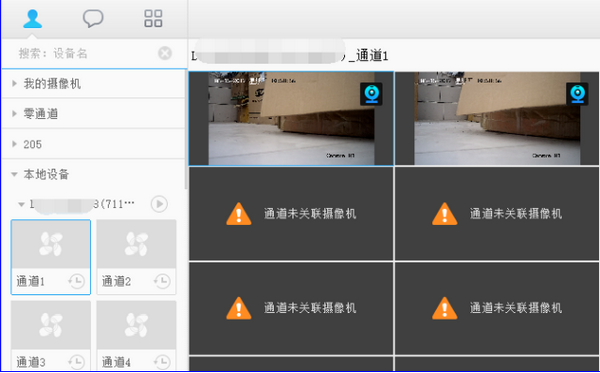The image size is (600, 373).
Task: Click the 零通道 label
Action: 41,114
